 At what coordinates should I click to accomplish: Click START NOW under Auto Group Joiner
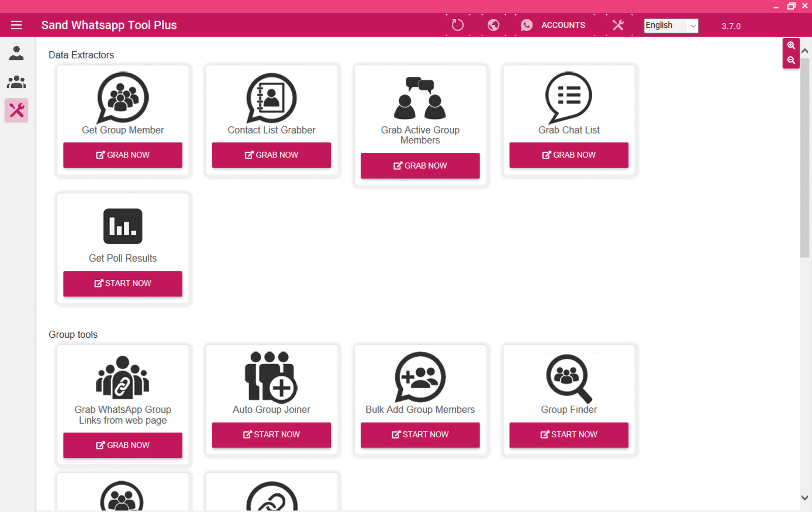pyautogui.click(x=272, y=435)
